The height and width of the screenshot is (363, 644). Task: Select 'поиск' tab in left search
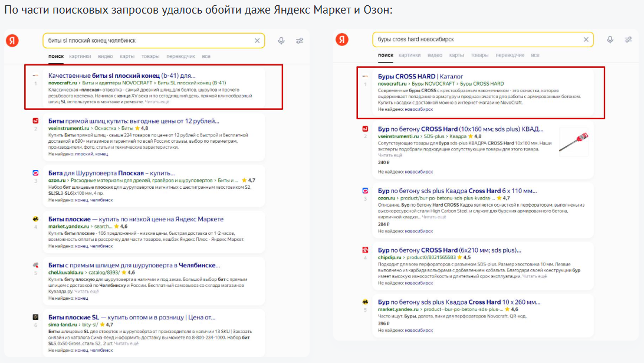pyautogui.click(x=56, y=56)
